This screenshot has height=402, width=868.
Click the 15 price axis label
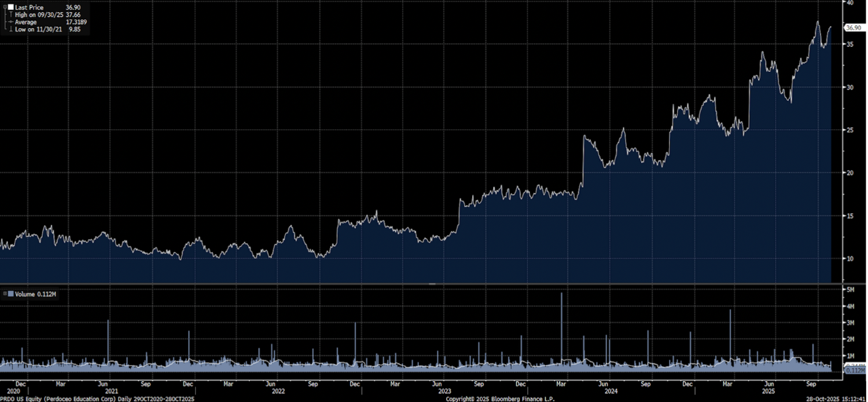pos(850,215)
